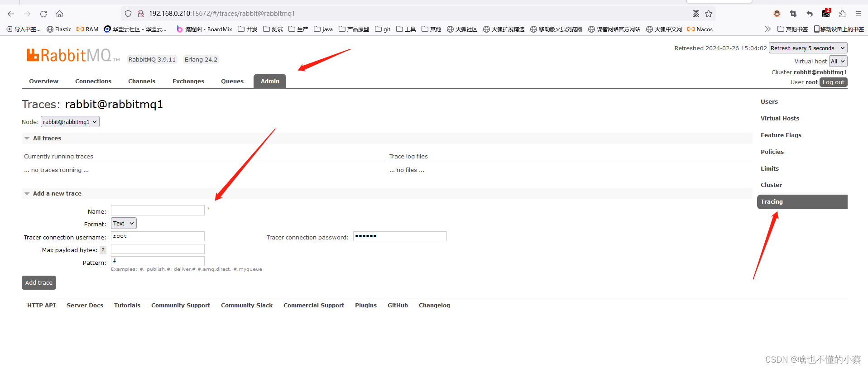The image size is (868, 368).
Task: Click the Log out button
Action: click(x=834, y=82)
